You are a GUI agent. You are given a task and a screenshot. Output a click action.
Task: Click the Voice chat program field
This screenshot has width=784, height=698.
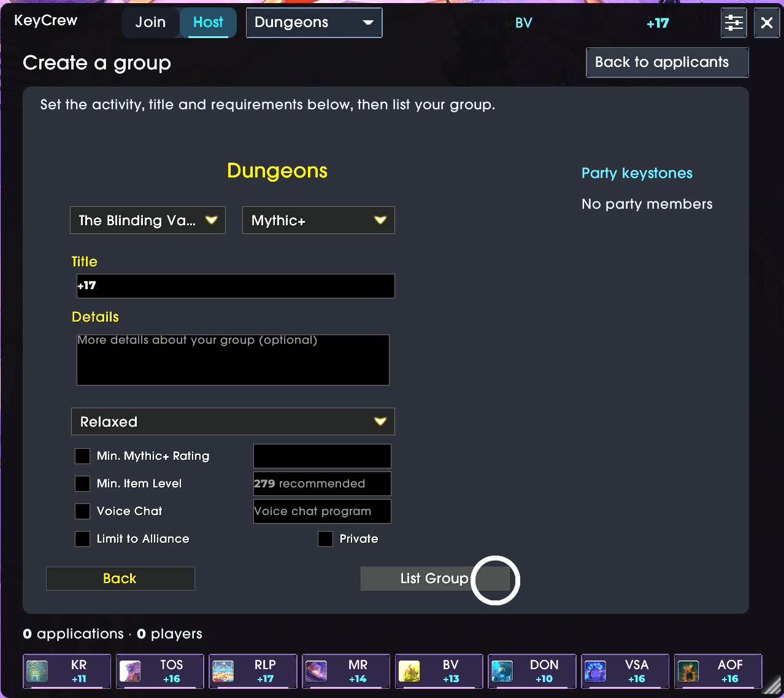(x=322, y=511)
